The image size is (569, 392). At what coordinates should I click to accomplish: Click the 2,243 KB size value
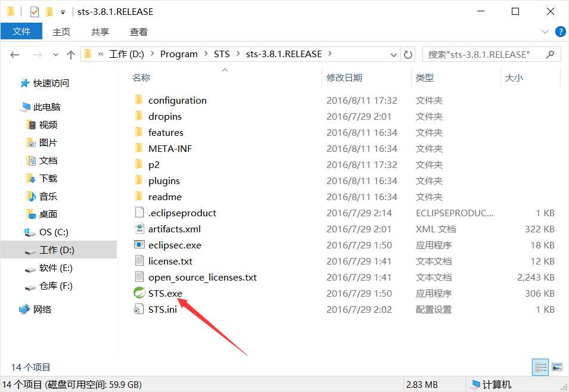pos(536,277)
